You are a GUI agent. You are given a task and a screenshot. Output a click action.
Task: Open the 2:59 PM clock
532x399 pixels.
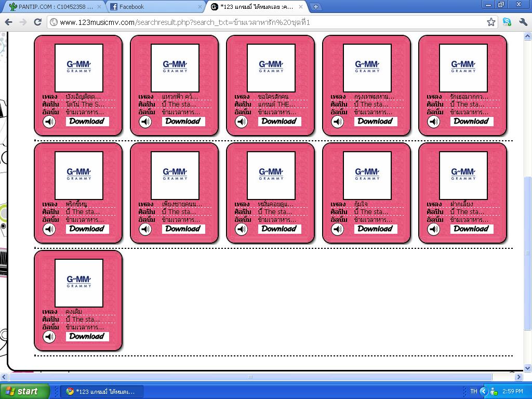point(512,392)
